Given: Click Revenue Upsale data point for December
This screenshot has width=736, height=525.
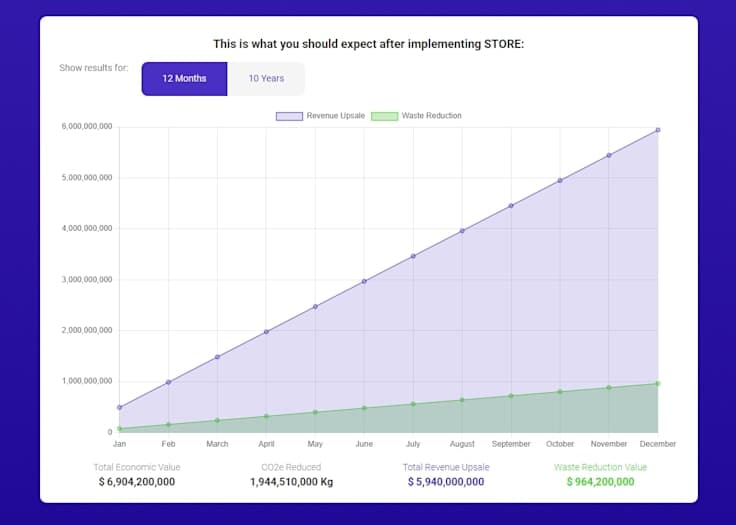Looking at the screenshot, I should [x=658, y=130].
